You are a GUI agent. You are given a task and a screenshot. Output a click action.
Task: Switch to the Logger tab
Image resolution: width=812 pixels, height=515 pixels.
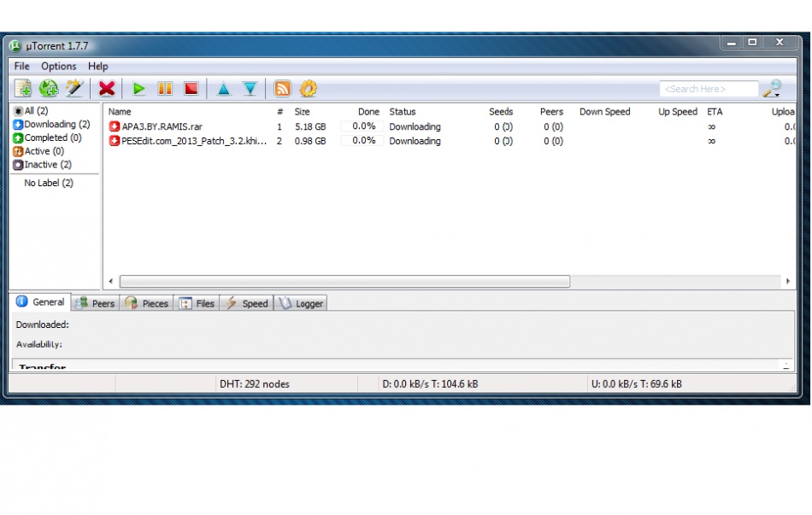pyautogui.click(x=300, y=303)
